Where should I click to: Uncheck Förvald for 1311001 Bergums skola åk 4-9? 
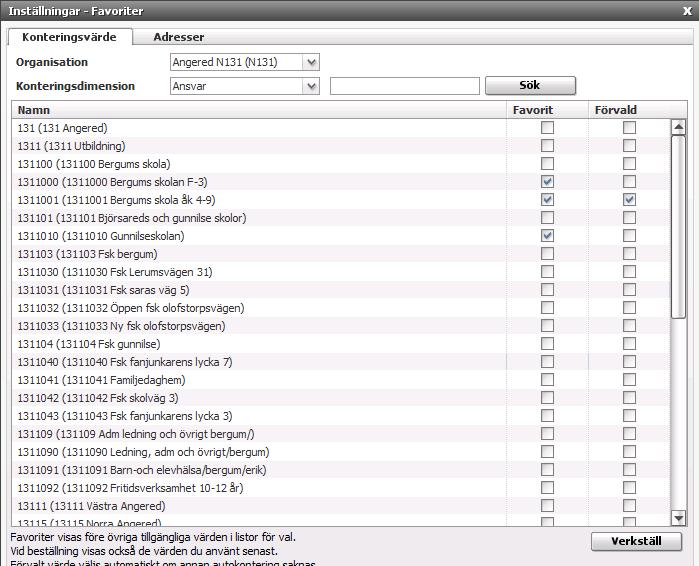click(x=629, y=200)
